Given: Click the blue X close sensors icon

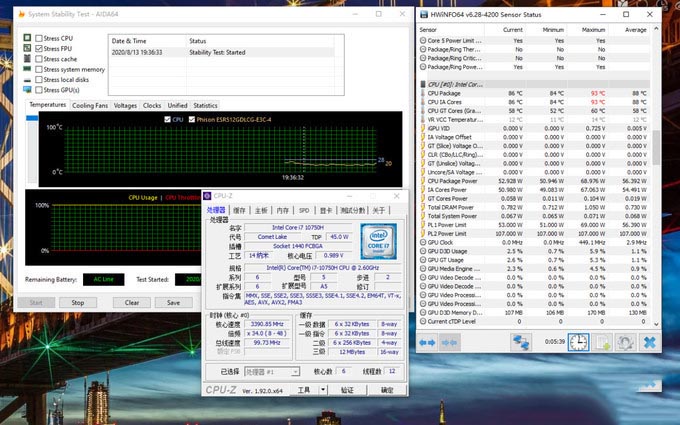Looking at the screenshot, I should tap(649, 343).
